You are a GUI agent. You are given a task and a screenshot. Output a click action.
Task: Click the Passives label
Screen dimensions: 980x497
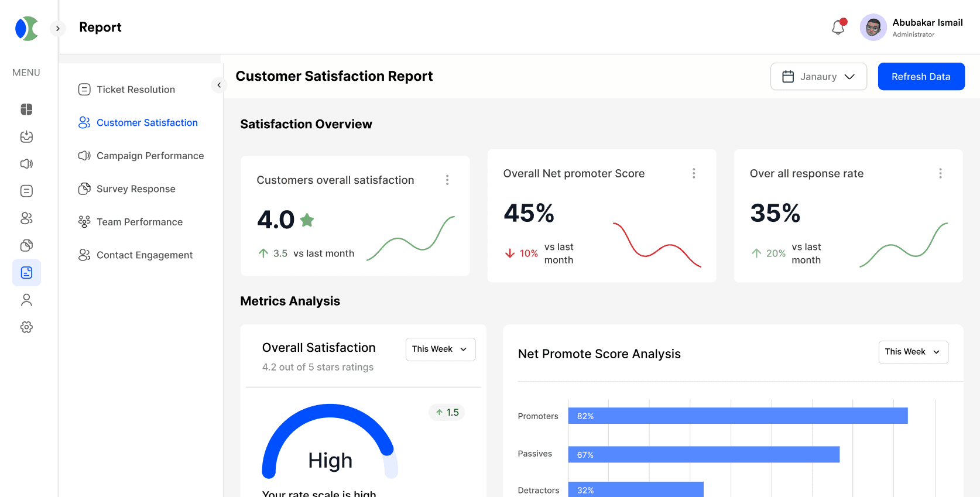(x=534, y=454)
